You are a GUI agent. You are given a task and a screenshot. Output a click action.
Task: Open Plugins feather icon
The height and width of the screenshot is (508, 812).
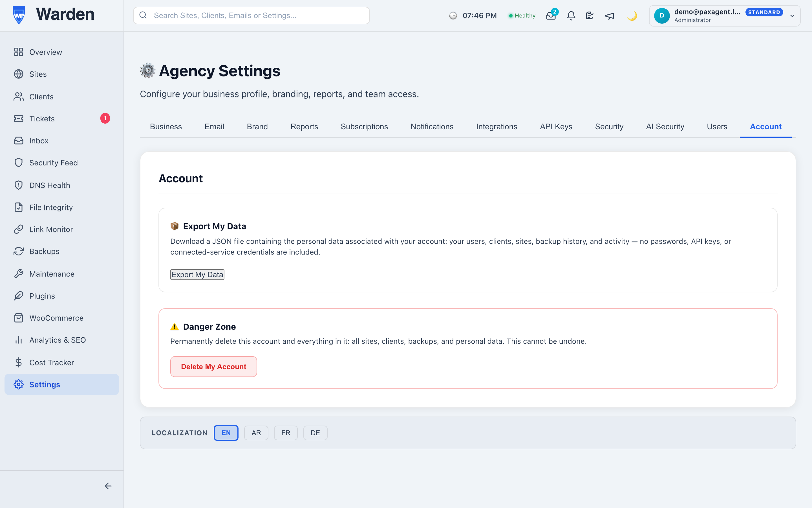pos(18,296)
